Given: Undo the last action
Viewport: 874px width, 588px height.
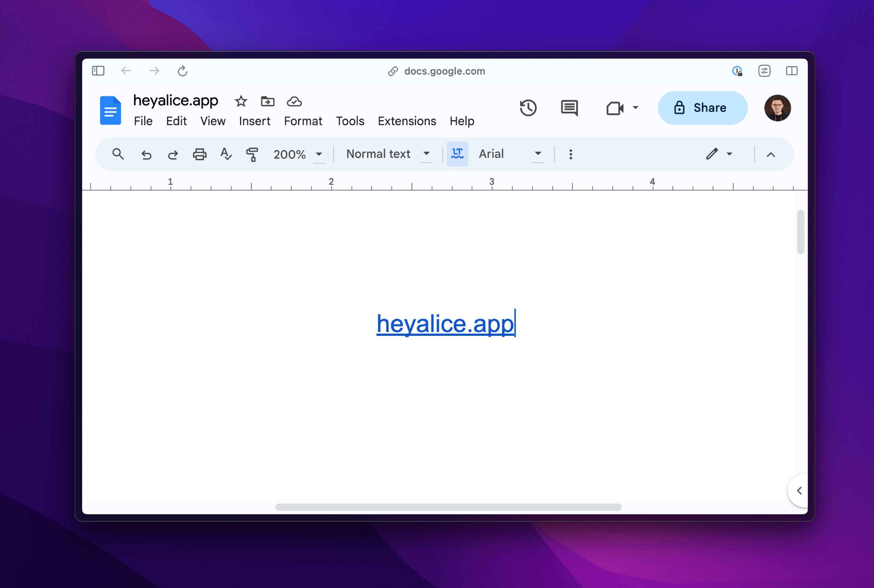Looking at the screenshot, I should click(146, 154).
